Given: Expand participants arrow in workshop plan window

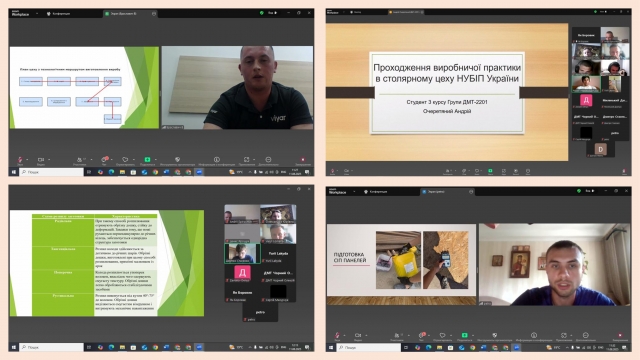Looking at the screenshot, I should pyautogui.click(x=91, y=160).
